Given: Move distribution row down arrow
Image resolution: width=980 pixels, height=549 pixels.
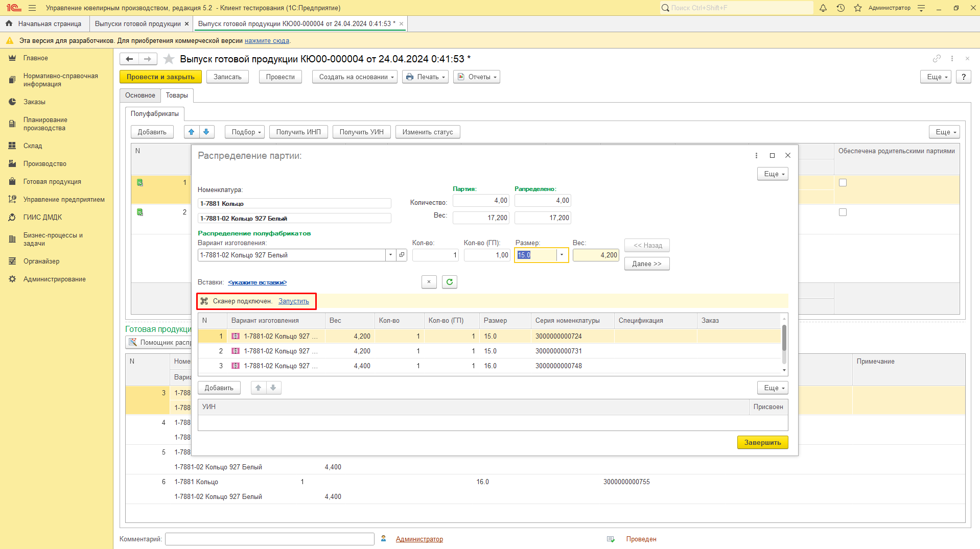Looking at the screenshot, I should point(273,388).
